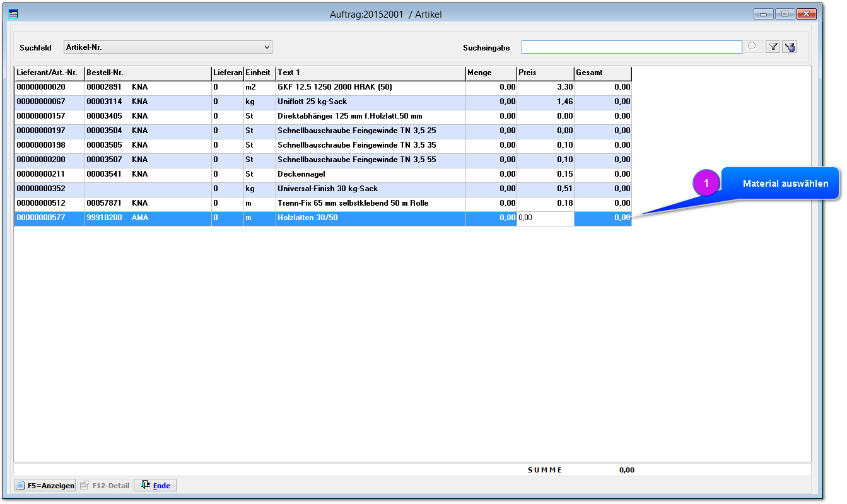Click the price cell 3,30
Viewport: 847px width, 504px height.
[x=546, y=87]
